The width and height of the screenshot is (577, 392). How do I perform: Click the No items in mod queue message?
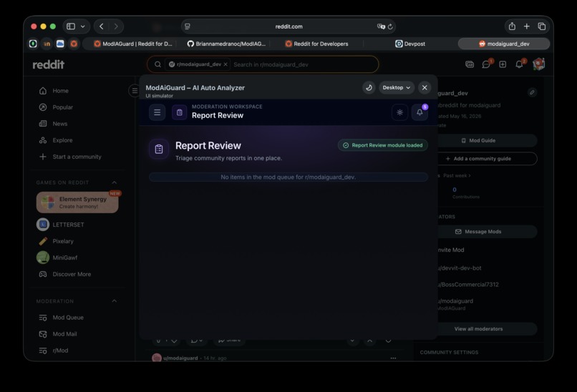click(x=288, y=177)
